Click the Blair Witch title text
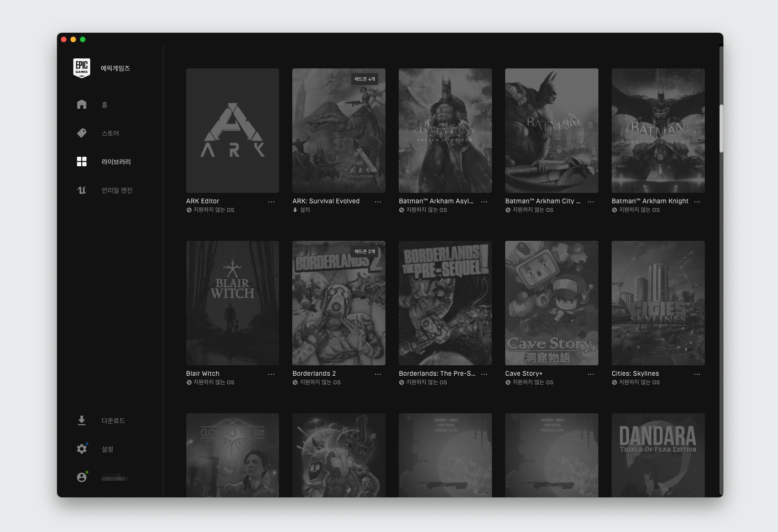The image size is (778, 532). pos(202,374)
